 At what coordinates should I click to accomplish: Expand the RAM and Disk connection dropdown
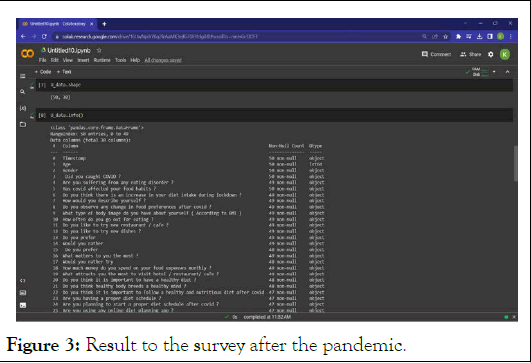point(494,72)
